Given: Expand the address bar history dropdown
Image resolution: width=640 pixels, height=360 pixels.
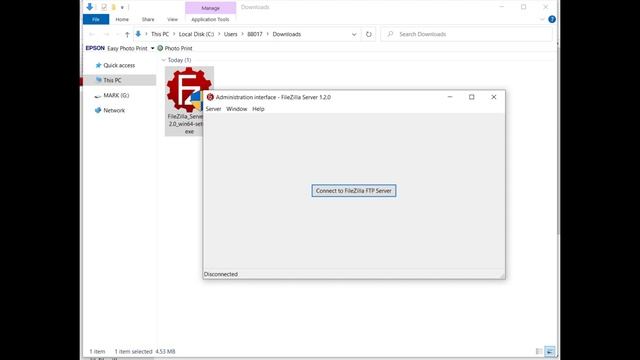Looking at the screenshot, I should click(354, 34).
